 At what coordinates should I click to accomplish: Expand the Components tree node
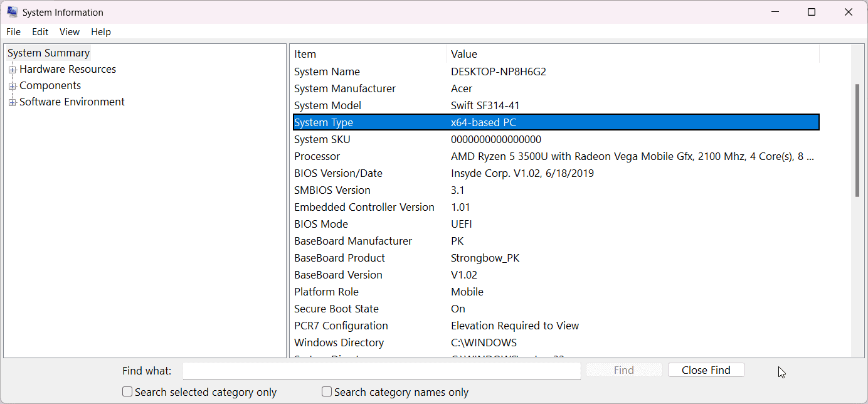(12, 86)
